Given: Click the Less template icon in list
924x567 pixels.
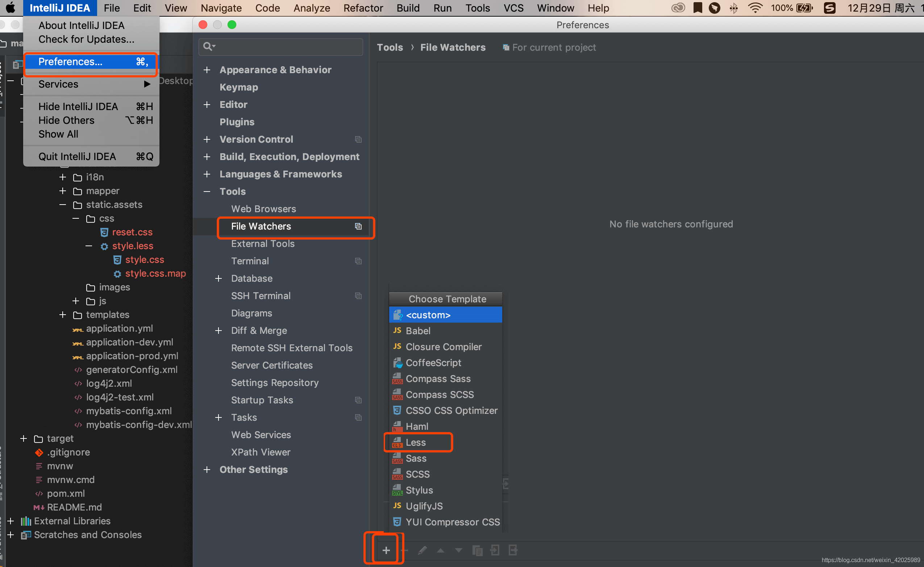Looking at the screenshot, I should [x=397, y=442].
